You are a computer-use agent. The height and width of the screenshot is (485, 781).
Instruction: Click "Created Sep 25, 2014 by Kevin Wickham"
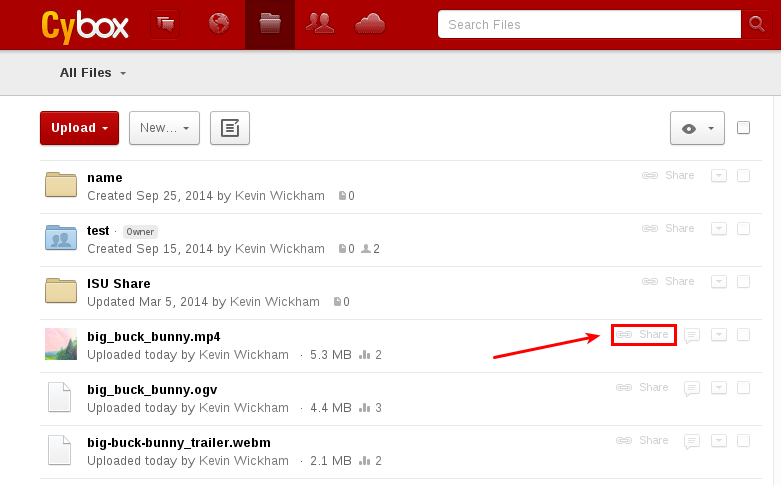click(x=206, y=196)
